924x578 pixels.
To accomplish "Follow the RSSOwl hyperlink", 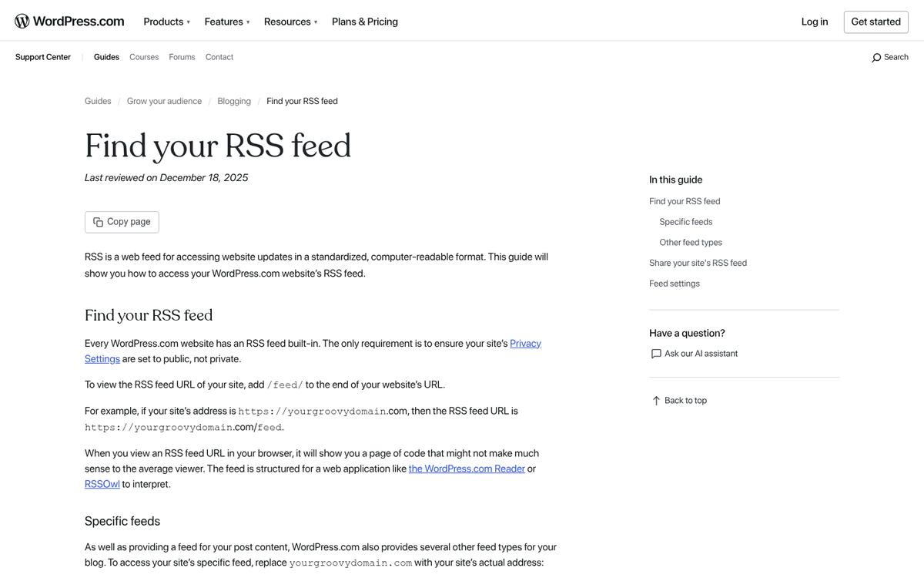I will pyautogui.click(x=102, y=483).
